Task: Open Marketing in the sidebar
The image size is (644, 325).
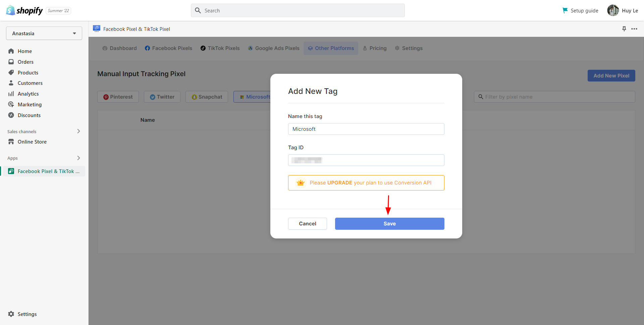Action: pyautogui.click(x=30, y=104)
